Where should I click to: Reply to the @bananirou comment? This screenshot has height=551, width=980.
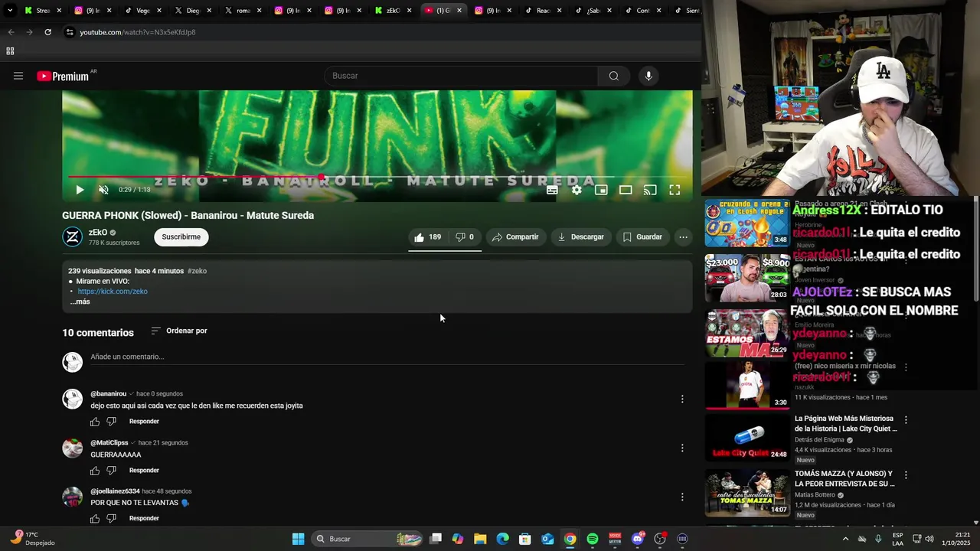[x=144, y=422]
